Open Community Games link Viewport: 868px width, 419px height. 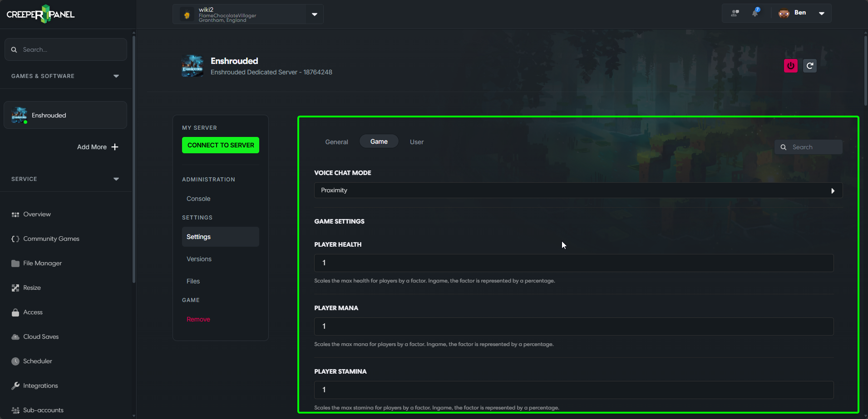click(51, 239)
